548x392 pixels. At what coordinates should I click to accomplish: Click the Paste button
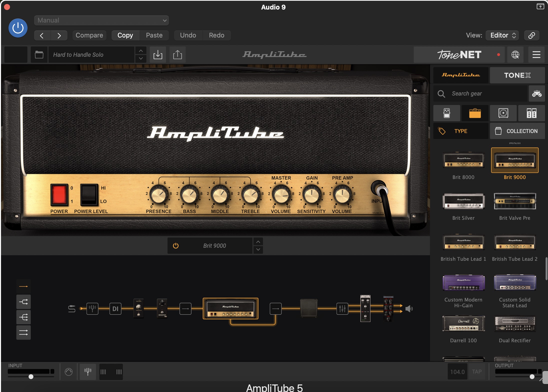[x=154, y=35]
